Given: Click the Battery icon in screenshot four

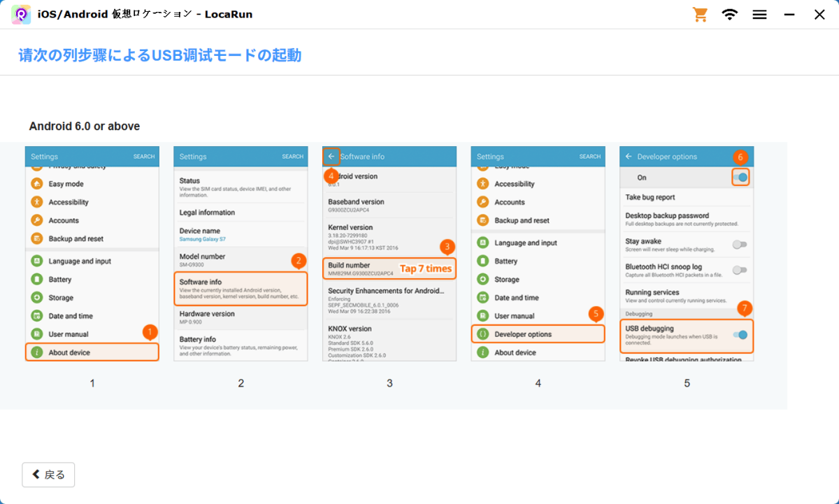Looking at the screenshot, I should click(x=482, y=261).
